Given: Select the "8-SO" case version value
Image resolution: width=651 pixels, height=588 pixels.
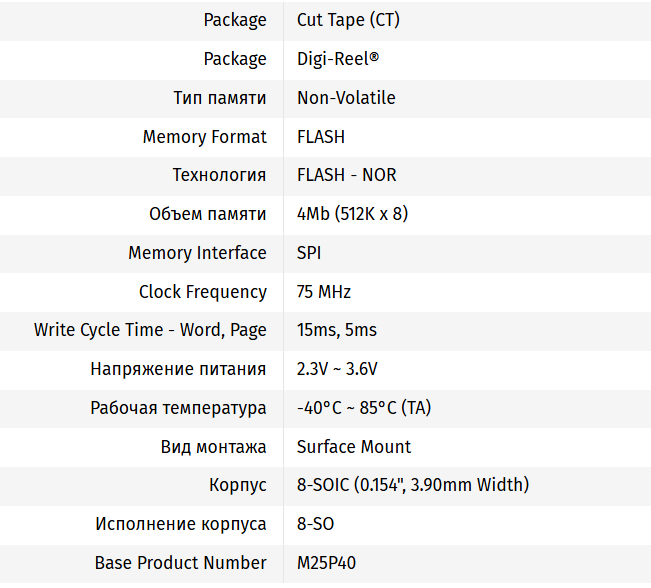Looking at the screenshot, I should [316, 524].
